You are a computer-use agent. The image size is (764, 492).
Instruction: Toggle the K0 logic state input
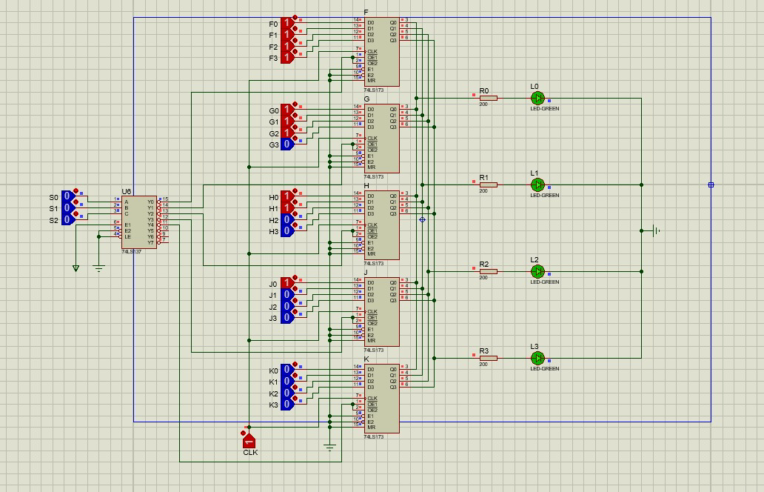287,370
